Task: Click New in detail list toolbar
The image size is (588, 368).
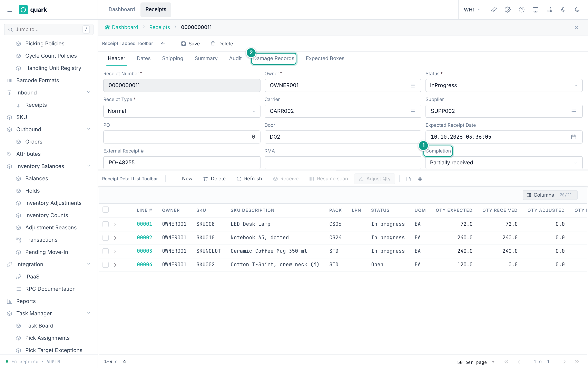Action: coord(184,179)
